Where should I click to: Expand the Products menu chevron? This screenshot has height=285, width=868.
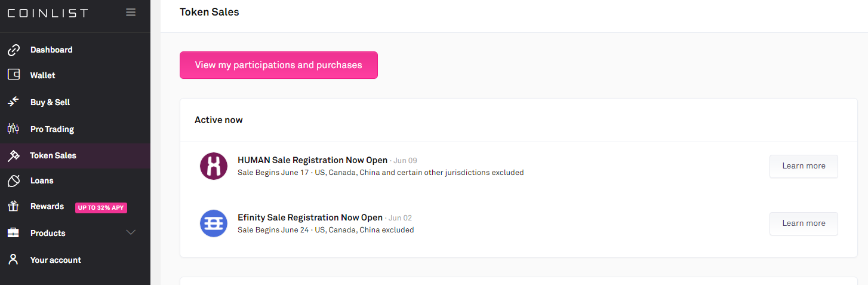131,232
